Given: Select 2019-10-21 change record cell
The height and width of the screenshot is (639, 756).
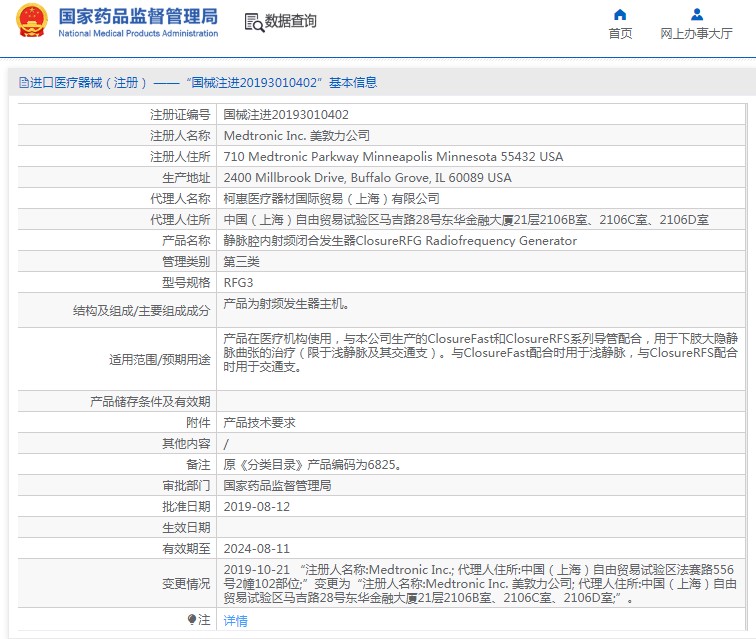Looking at the screenshot, I should (x=480, y=584).
